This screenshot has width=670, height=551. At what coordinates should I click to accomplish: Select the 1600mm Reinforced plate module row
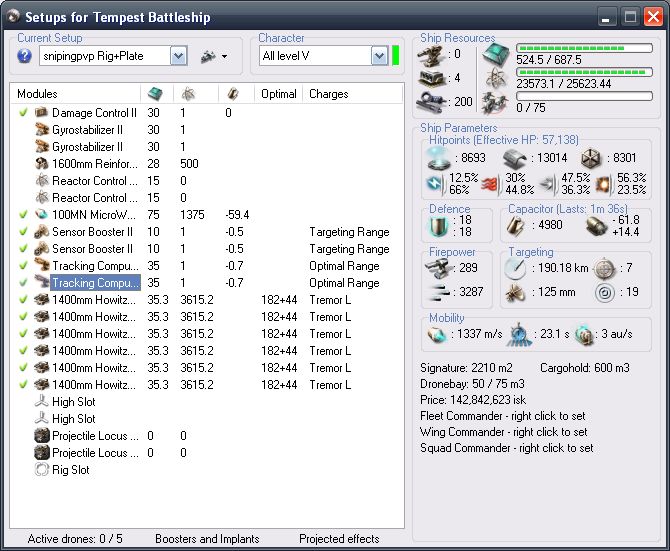pos(94,164)
